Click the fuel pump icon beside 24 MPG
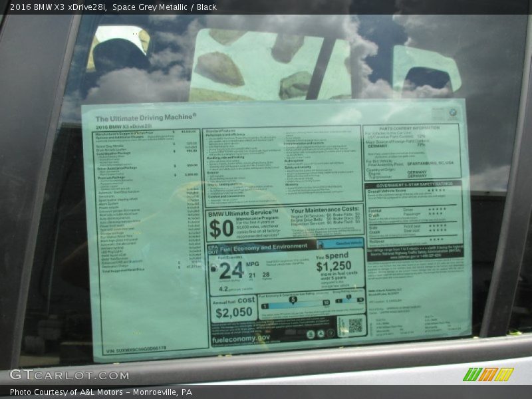Viewport: 532px width, 399px height. pyautogui.click(x=213, y=269)
